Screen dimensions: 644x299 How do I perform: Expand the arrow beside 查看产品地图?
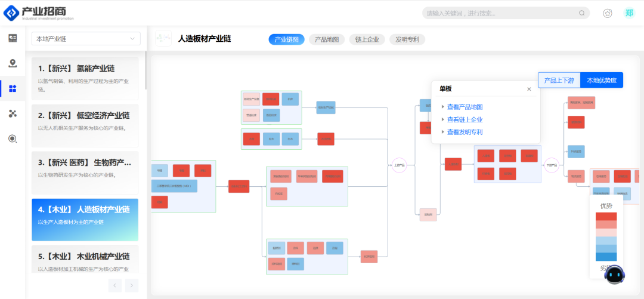click(x=442, y=107)
